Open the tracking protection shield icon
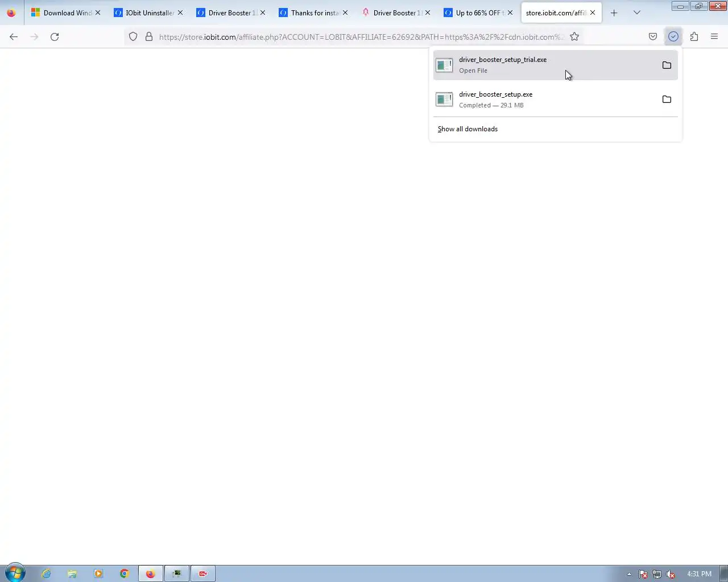Image resolution: width=728 pixels, height=582 pixels. click(x=133, y=37)
